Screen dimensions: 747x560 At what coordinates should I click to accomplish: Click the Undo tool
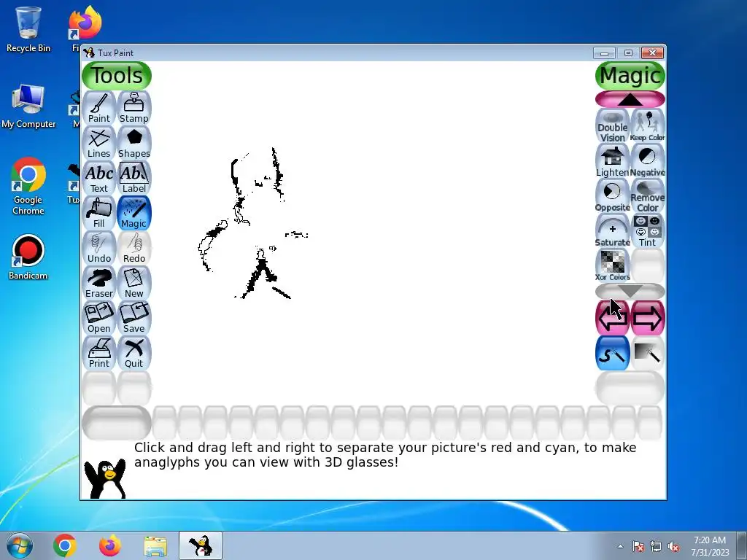(x=99, y=248)
